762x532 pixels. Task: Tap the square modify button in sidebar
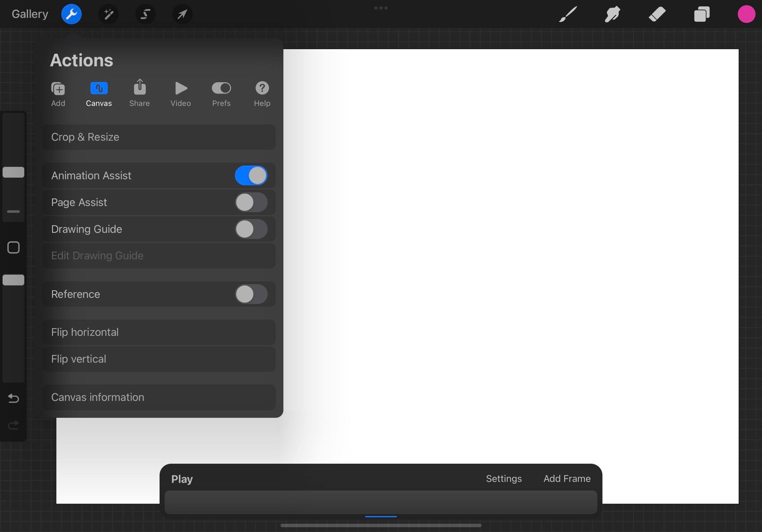13,247
